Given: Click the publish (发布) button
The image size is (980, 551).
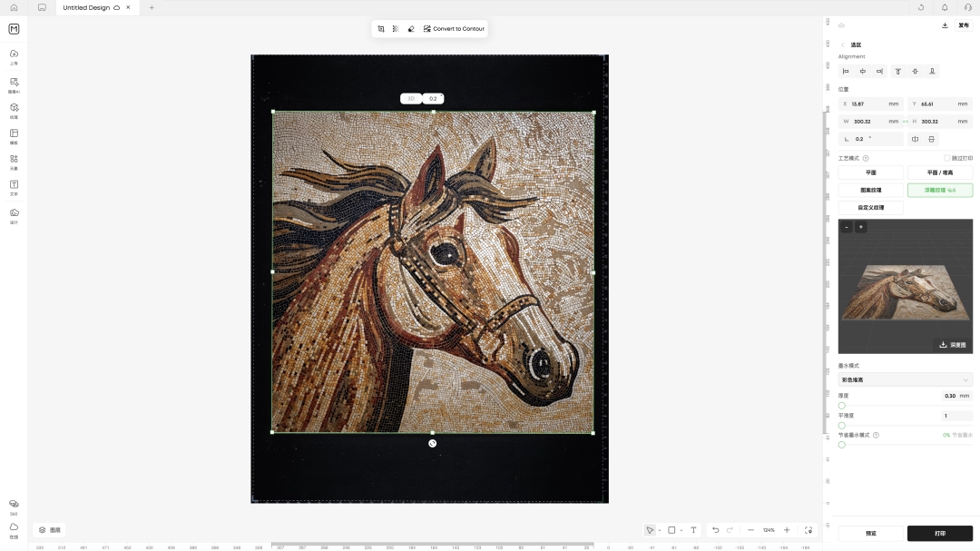Looking at the screenshot, I should coord(964,25).
